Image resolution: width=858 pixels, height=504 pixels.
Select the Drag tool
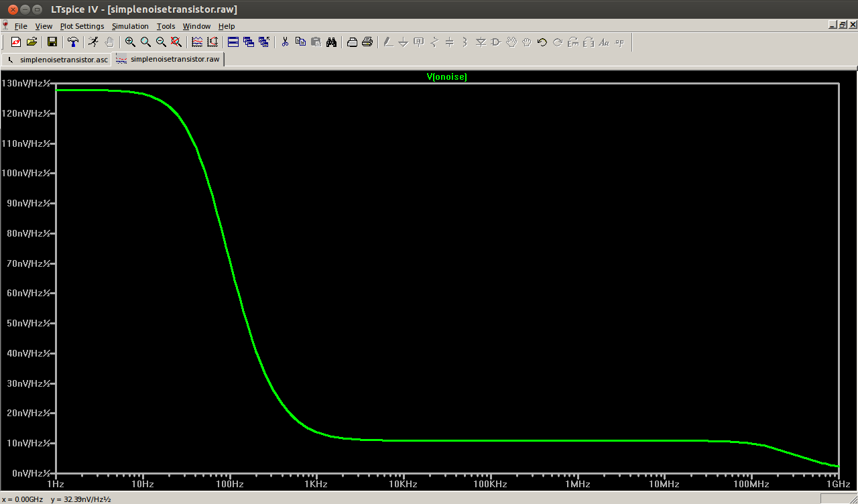point(526,42)
